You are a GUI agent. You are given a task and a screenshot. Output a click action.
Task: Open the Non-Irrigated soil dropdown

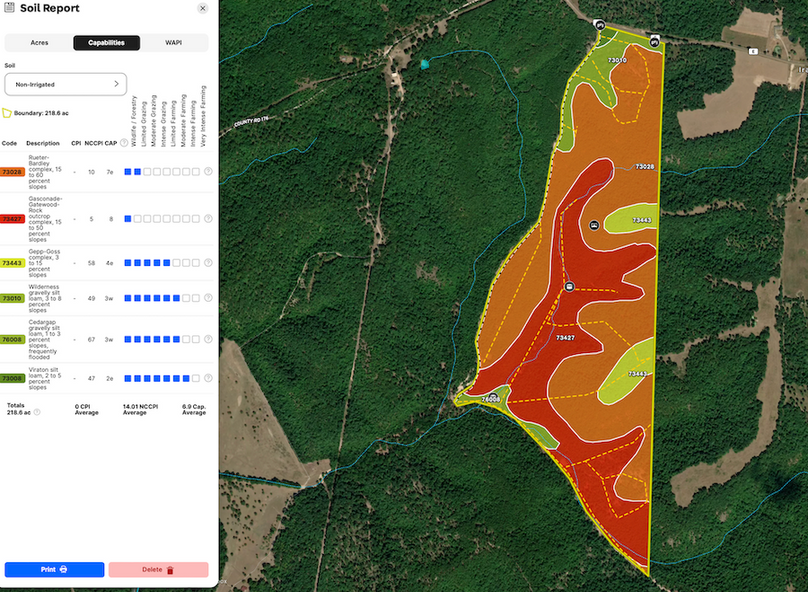pyautogui.click(x=65, y=85)
